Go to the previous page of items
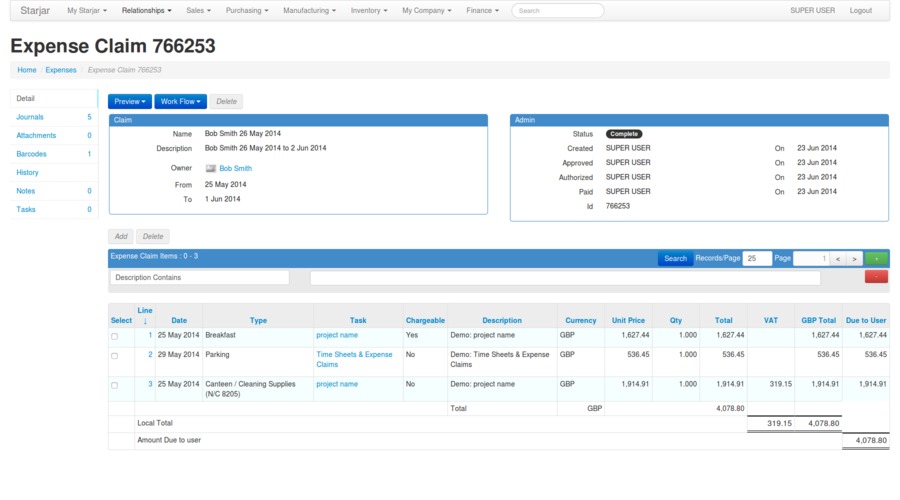 (x=838, y=258)
